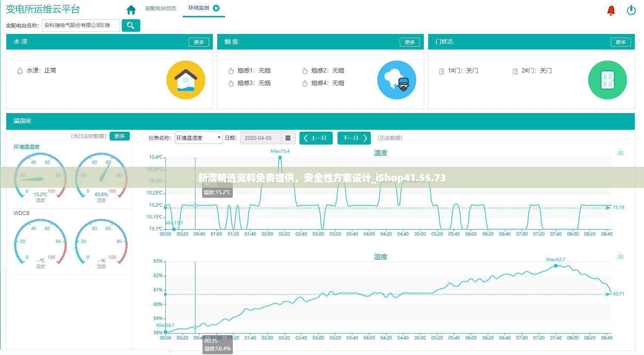Click the 15.19 average temperature label

[x=618, y=207]
